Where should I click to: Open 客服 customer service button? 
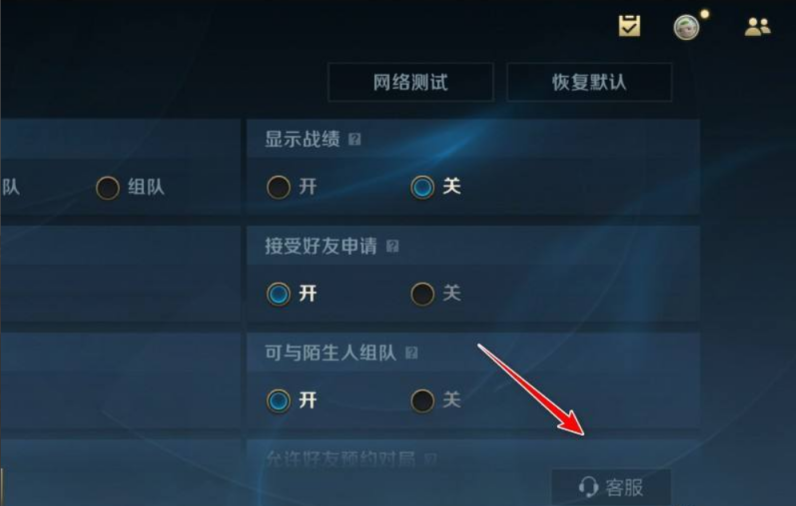tap(611, 487)
